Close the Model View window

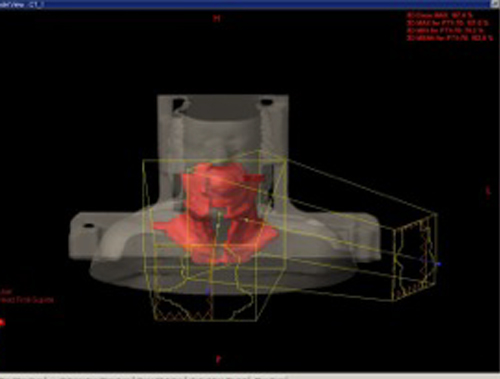[495, 4]
